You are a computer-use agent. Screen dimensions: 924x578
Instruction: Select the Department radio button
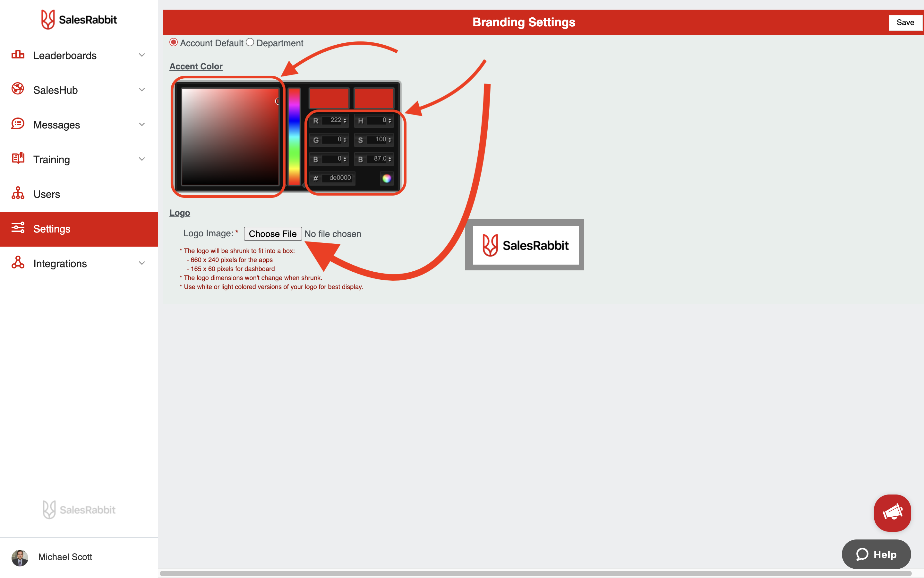250,42
